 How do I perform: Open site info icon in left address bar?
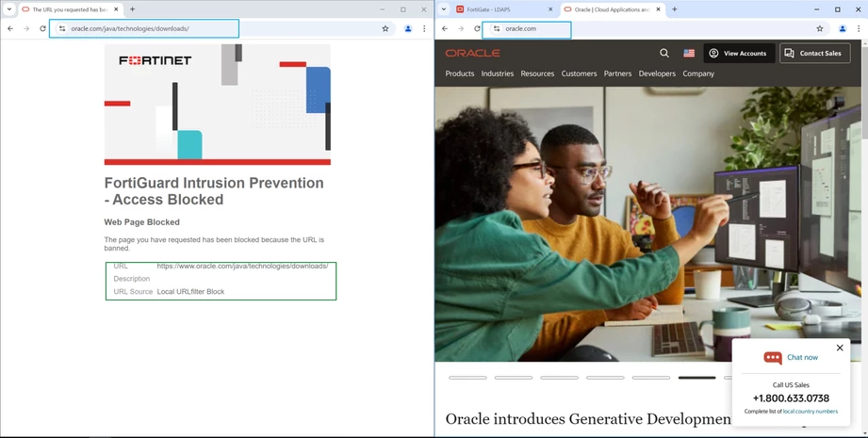click(62, 29)
